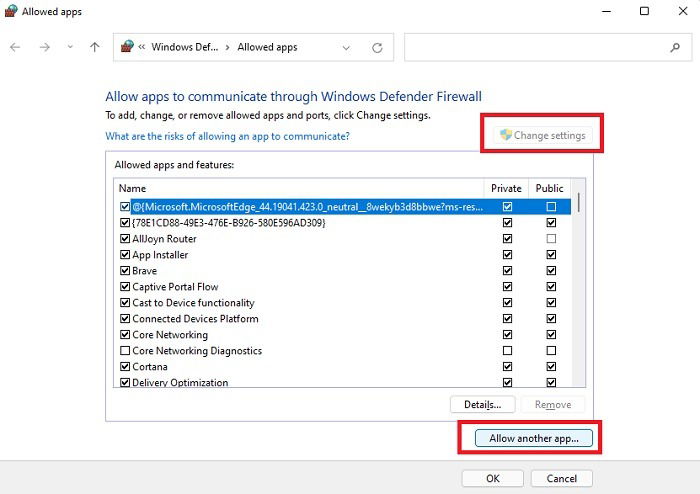Toggle AllJoyn Router Public checkbox
700x494 pixels.
click(x=551, y=239)
